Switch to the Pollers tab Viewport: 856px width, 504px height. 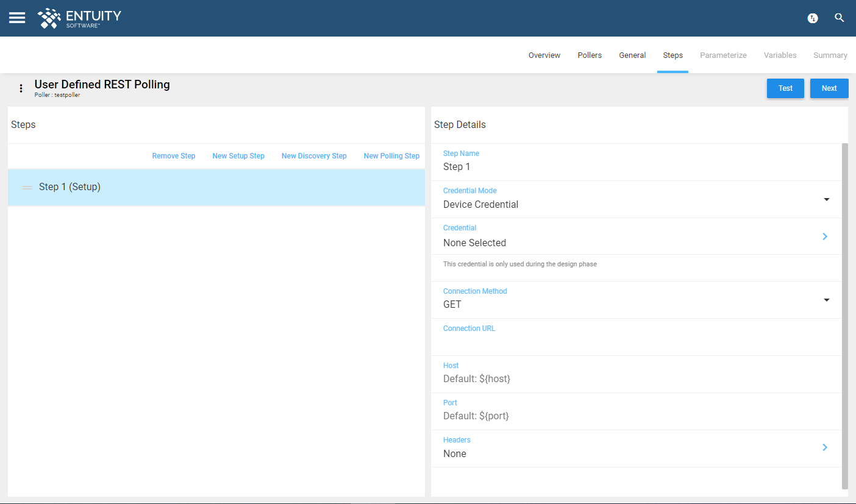click(590, 55)
